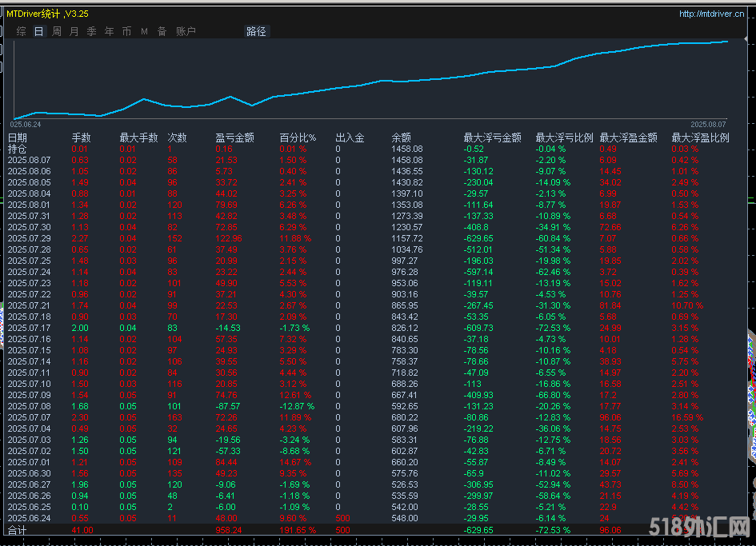Click the 最大浮亏金额 column header
This screenshot has height=546, width=756.
pos(492,137)
